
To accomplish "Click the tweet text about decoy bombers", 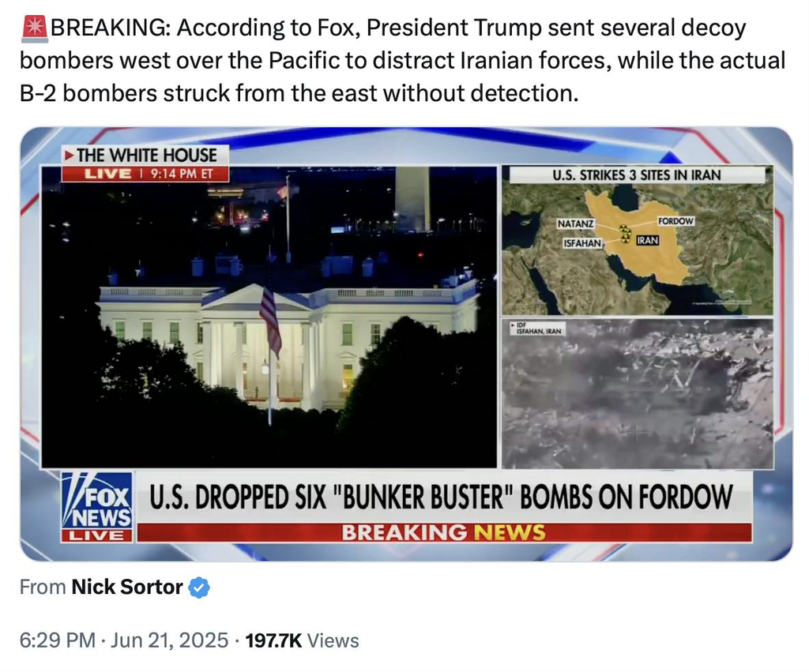I will pos(402,60).
